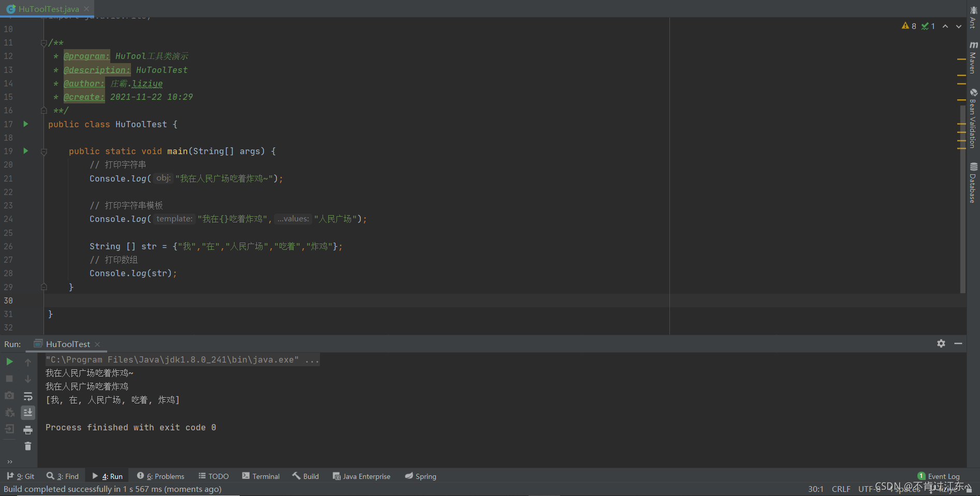
Task: Expand more Run toolbar actions chevron
Action: (x=9, y=462)
